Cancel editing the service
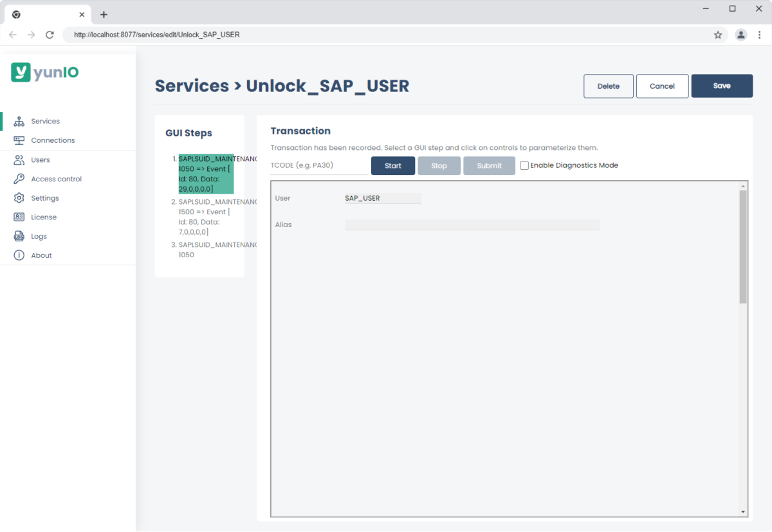The width and height of the screenshot is (772, 532). [x=663, y=86]
